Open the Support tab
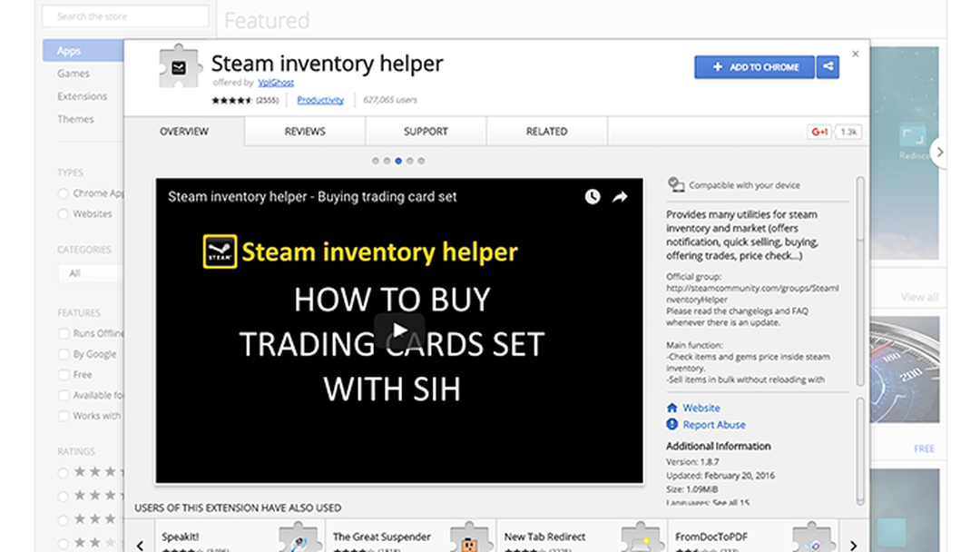 [426, 132]
